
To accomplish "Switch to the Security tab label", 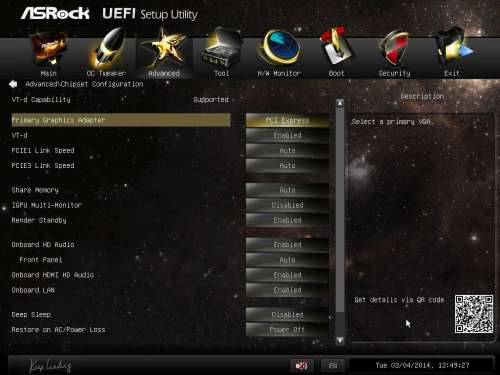I will tap(394, 73).
